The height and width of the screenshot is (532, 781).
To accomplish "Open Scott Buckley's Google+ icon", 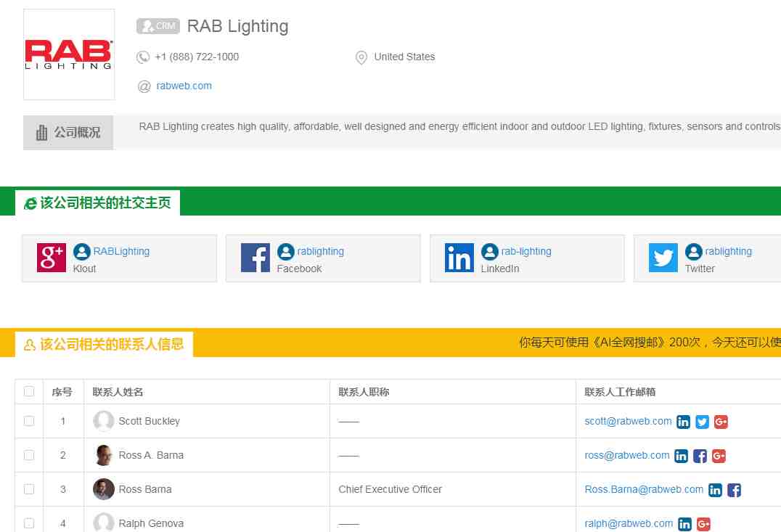I will point(721,422).
